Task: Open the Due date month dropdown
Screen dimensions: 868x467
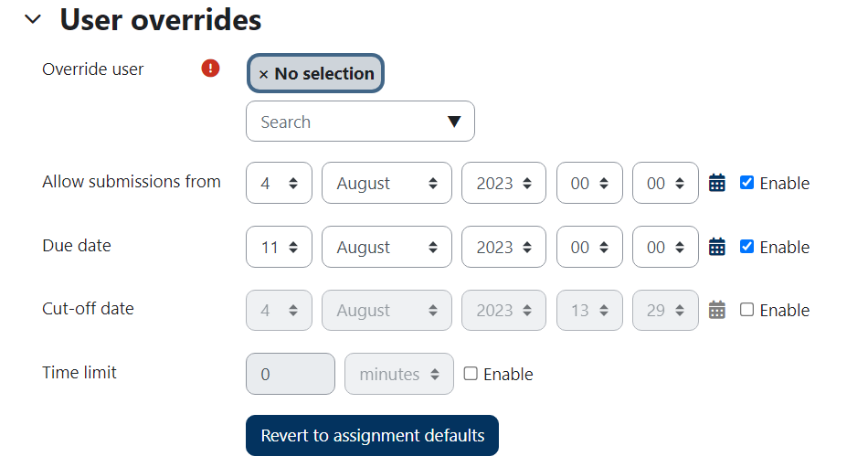Action: point(386,247)
